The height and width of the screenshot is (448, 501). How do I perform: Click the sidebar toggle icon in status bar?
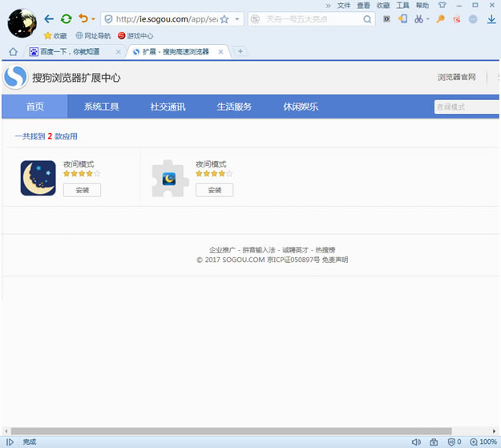(10, 442)
